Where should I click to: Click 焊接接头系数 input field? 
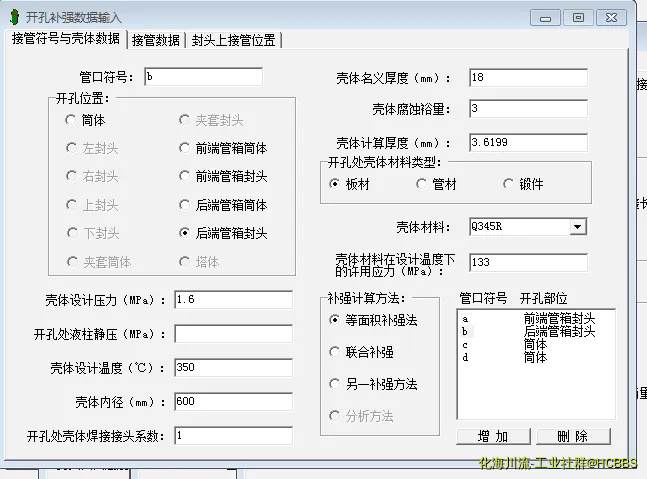(234, 436)
